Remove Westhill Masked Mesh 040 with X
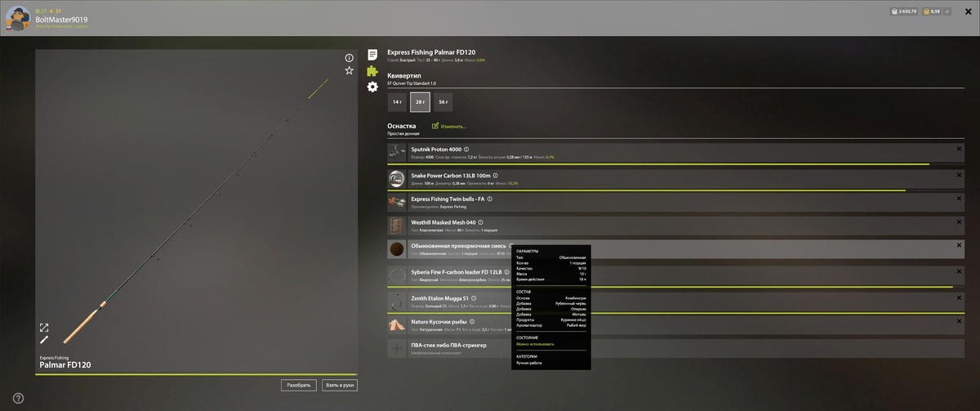980x411 pixels. click(959, 221)
